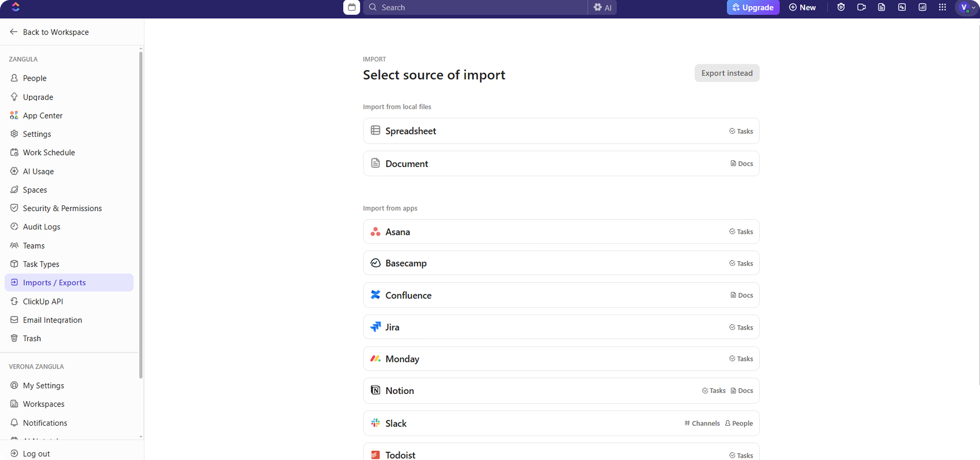Click the Notion logo icon
Viewport: 980px width, 460px height.
tap(375, 390)
